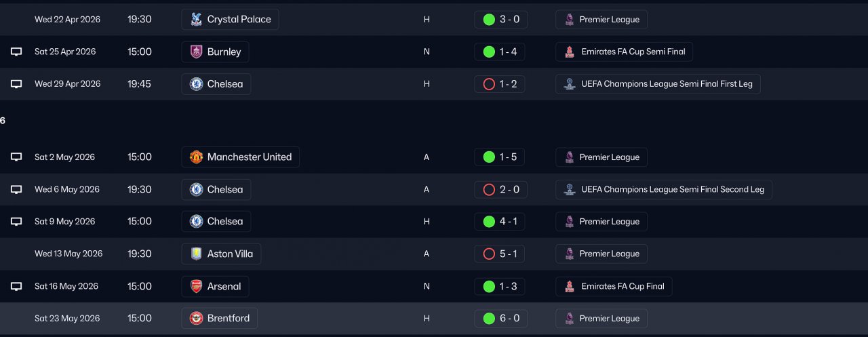Click the 1 - 2 Chelsea first leg score
The width and height of the screenshot is (868, 337).
[x=500, y=84]
